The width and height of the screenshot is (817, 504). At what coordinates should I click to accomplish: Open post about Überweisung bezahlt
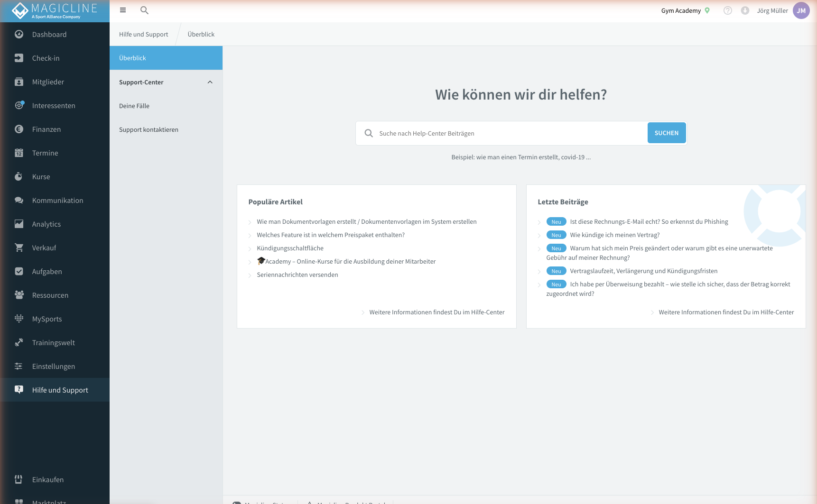668,289
